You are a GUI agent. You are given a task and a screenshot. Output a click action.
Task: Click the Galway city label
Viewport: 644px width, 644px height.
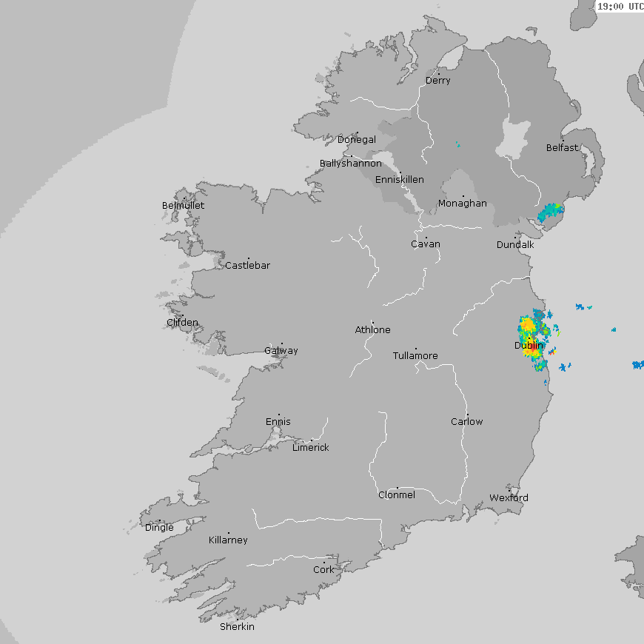[x=281, y=351]
